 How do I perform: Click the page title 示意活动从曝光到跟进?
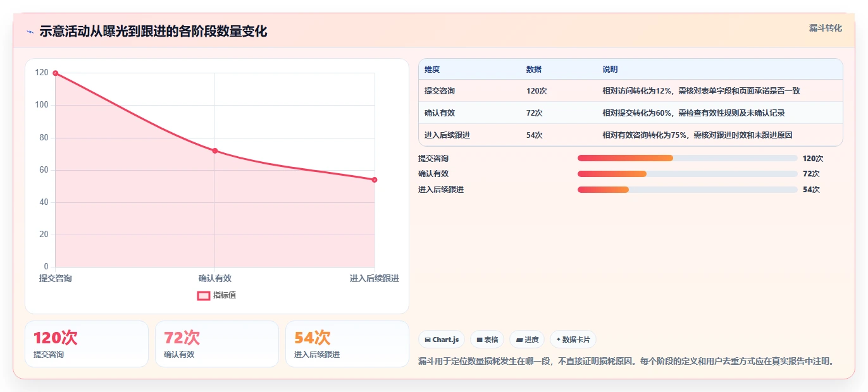point(154,32)
